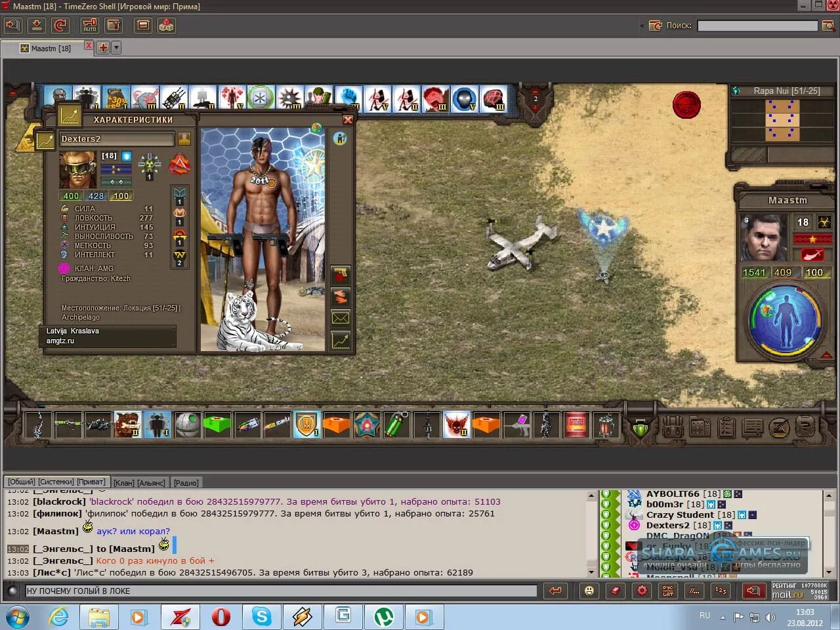Click the statistics graph icon in profile
This screenshot has width=840, height=630.
tap(341, 340)
